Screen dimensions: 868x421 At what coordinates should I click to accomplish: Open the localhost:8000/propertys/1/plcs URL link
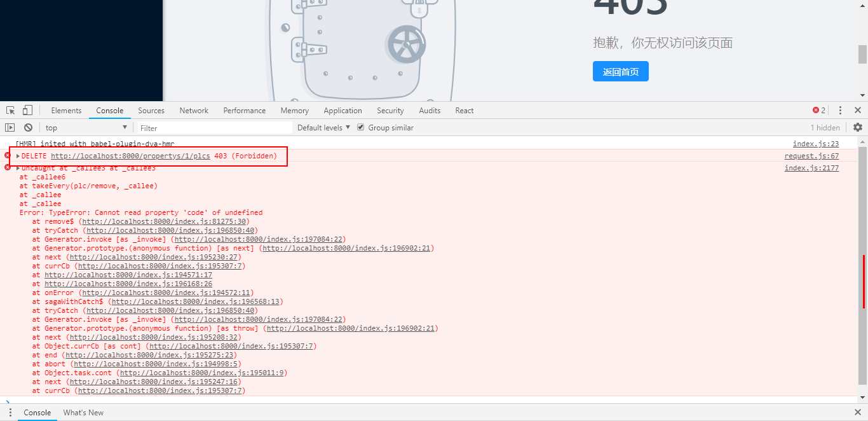130,156
